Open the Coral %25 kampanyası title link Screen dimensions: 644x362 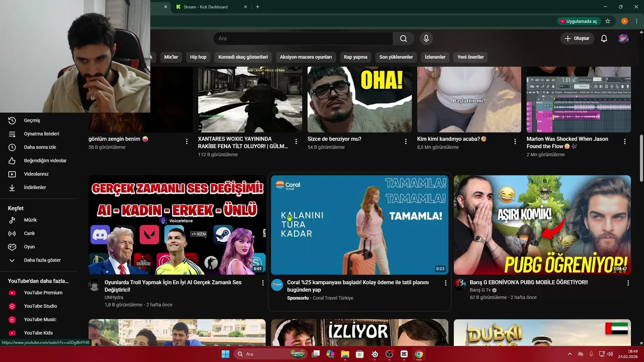pyautogui.click(x=358, y=286)
